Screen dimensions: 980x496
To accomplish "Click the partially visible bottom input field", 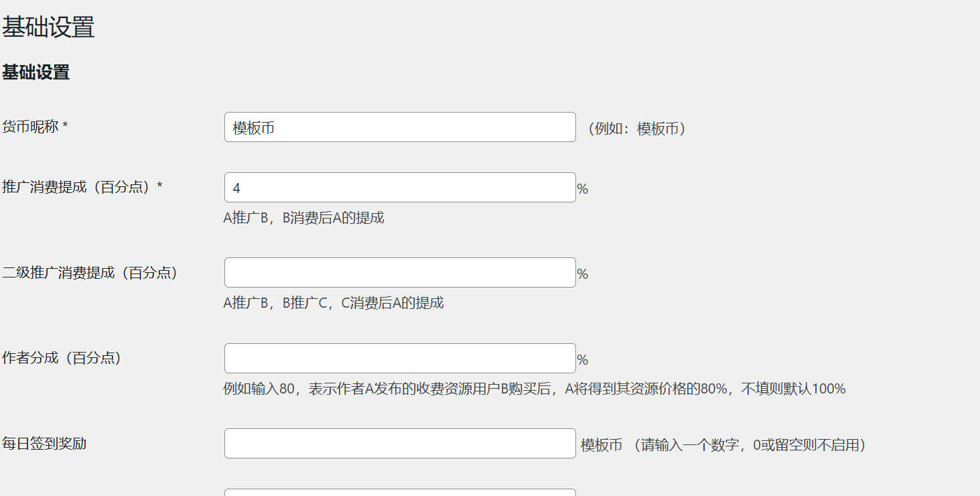I will click(399, 493).
